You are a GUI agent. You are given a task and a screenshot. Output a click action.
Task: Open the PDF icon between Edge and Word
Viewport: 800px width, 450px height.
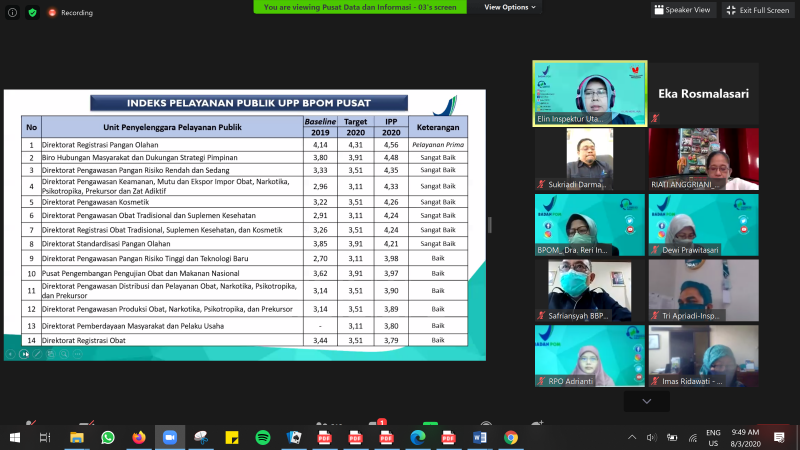[448, 438]
